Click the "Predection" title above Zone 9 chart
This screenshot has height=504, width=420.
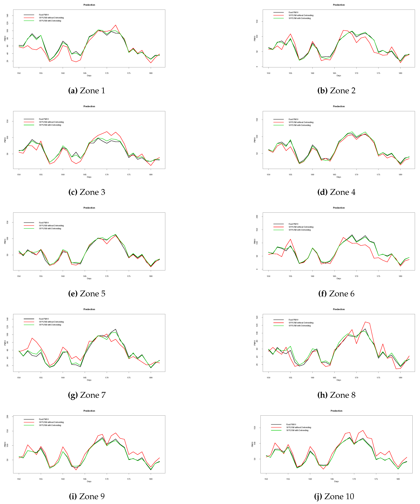[89, 411]
